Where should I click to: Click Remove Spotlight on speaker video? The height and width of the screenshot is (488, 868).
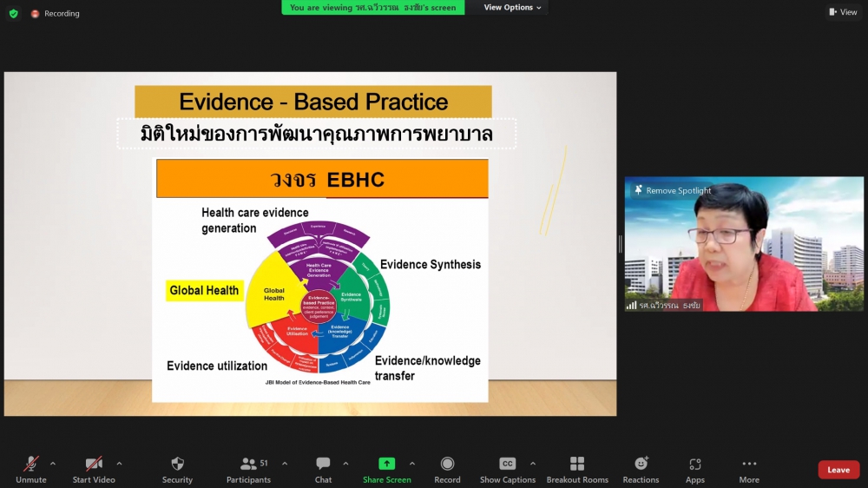coord(673,190)
